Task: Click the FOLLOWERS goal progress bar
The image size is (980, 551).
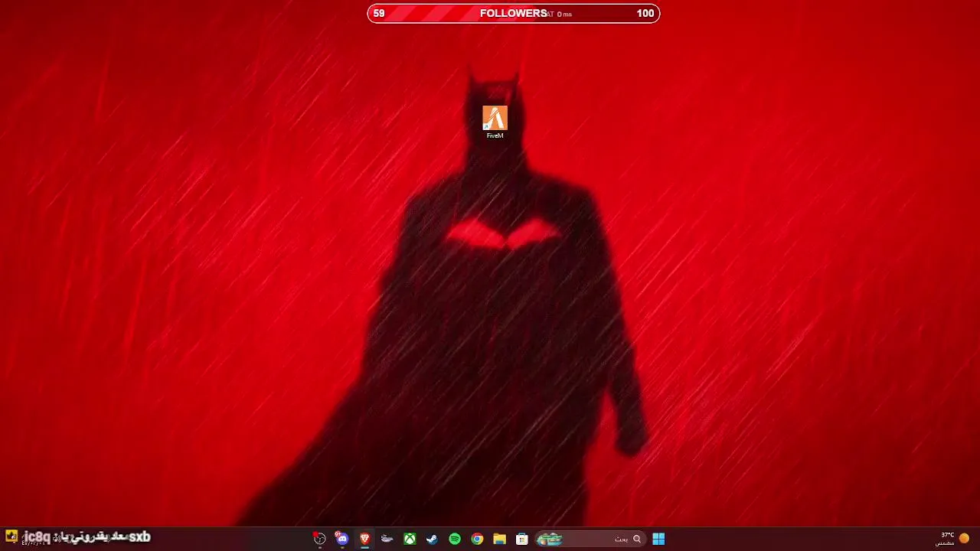Action: click(x=514, y=13)
